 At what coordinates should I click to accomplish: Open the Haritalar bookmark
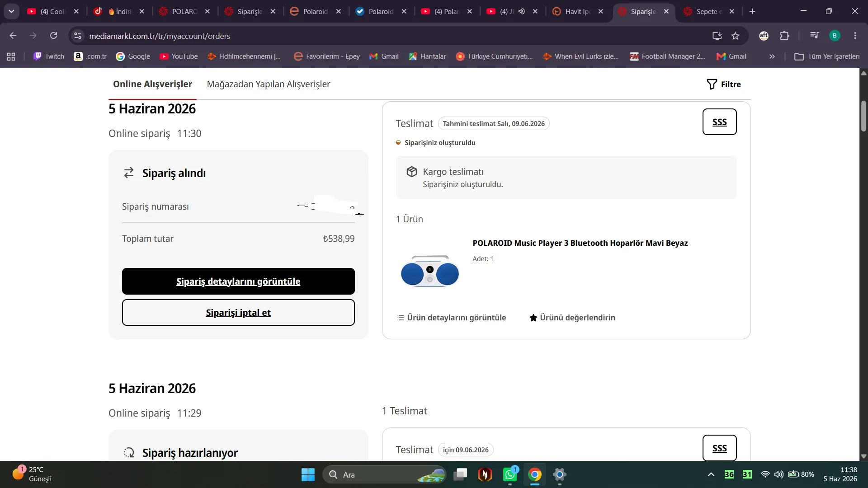[427, 56]
